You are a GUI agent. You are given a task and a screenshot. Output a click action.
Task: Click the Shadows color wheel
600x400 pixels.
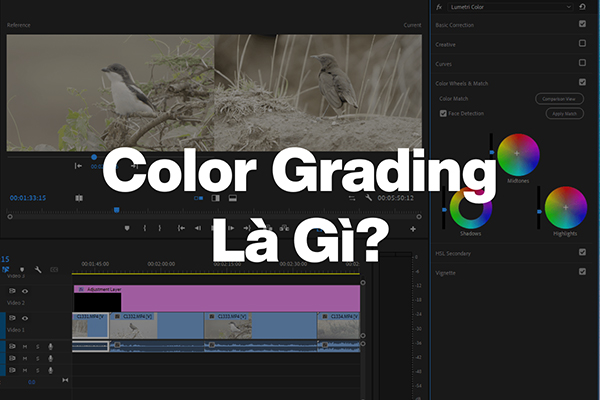point(470,208)
